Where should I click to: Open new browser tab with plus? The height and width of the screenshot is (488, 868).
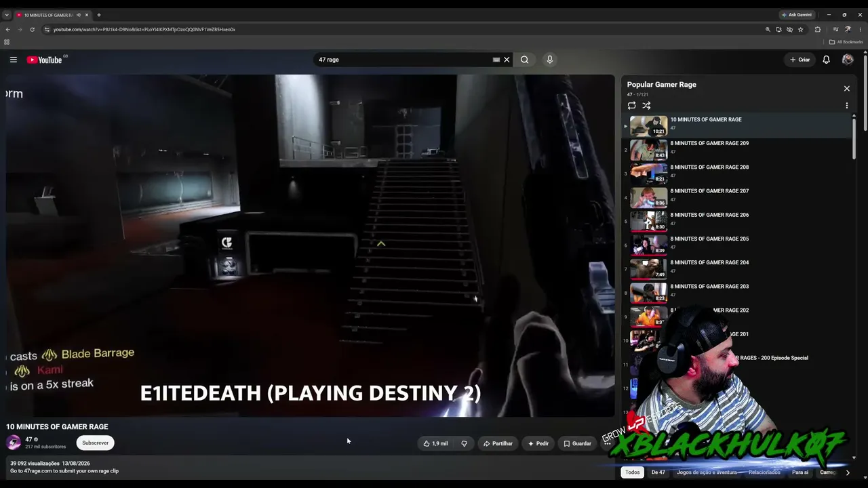pyautogui.click(x=99, y=15)
